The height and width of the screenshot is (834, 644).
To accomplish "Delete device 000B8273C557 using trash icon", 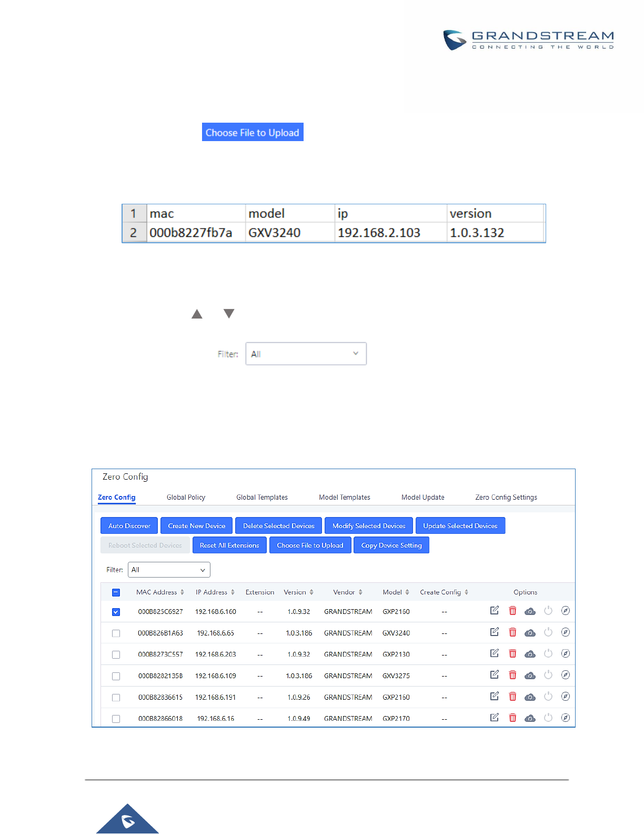I will pos(512,653).
